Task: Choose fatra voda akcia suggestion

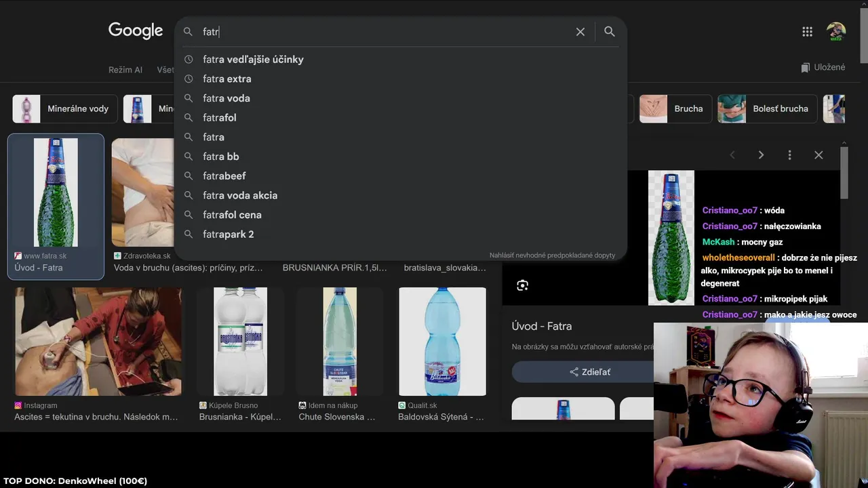Action: (x=400, y=195)
